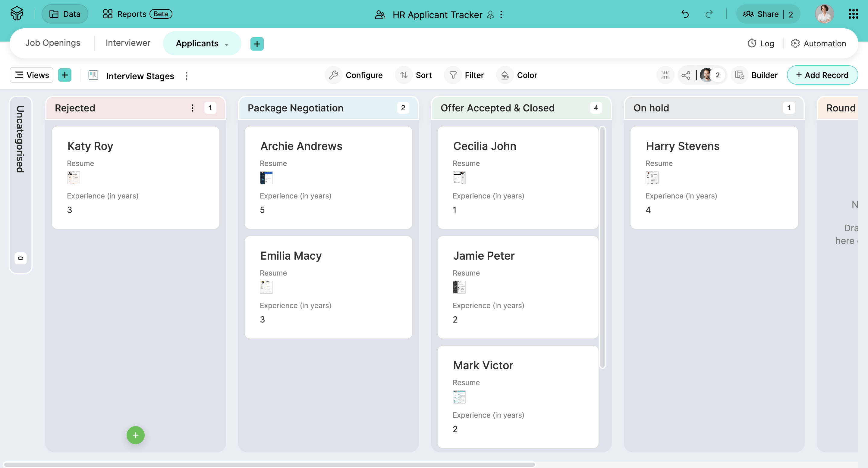Open HR Applicant Tracker options menu
The height and width of the screenshot is (468, 868).
point(502,14)
